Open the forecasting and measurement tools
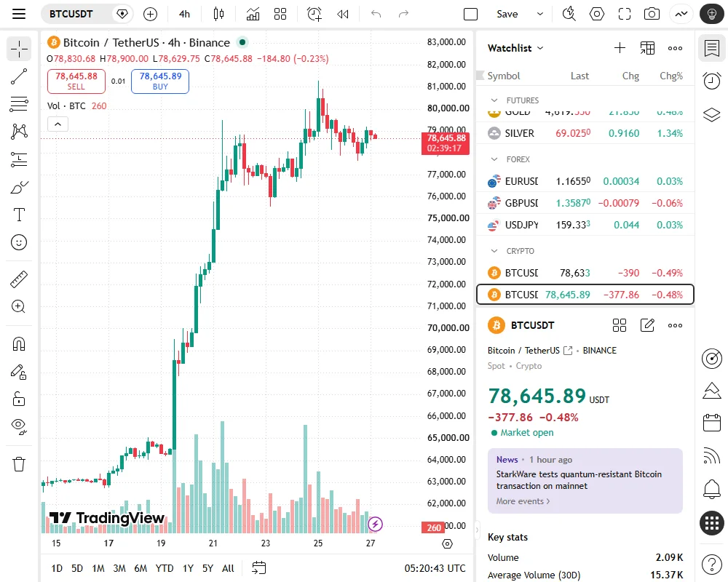Viewport: 728px width, 582px height. 19,159
